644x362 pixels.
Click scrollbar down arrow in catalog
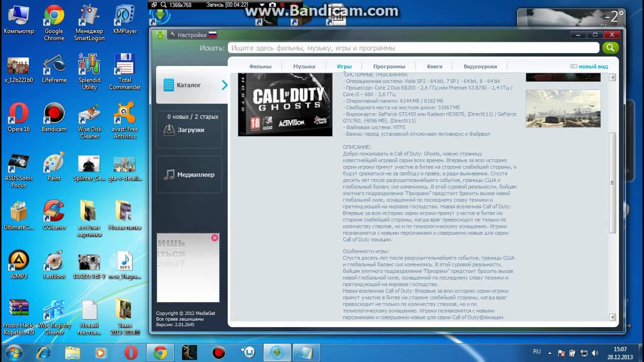point(612,317)
